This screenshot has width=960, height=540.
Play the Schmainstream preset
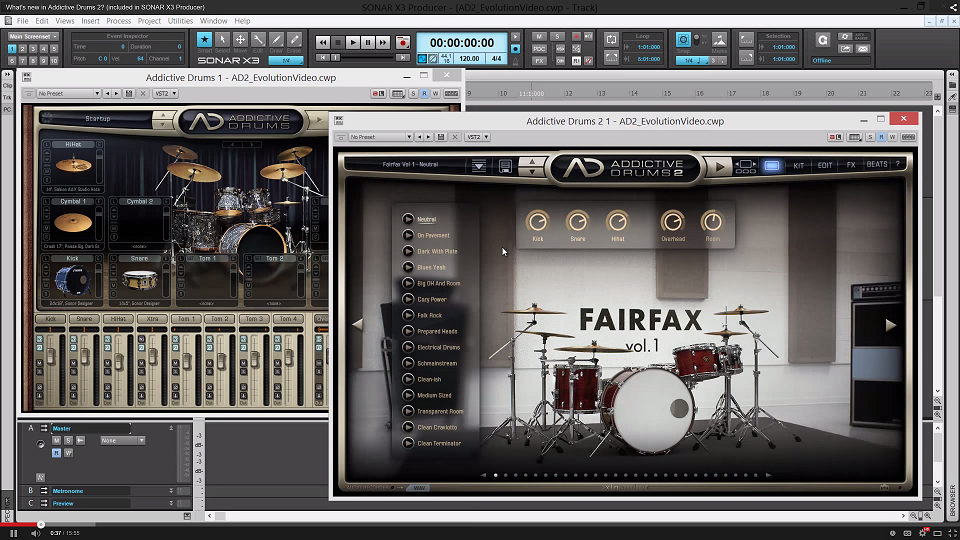(x=408, y=363)
